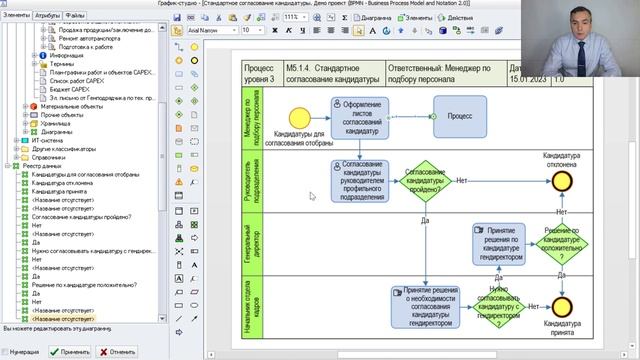Toggle bold Ж formatting

coord(275,31)
